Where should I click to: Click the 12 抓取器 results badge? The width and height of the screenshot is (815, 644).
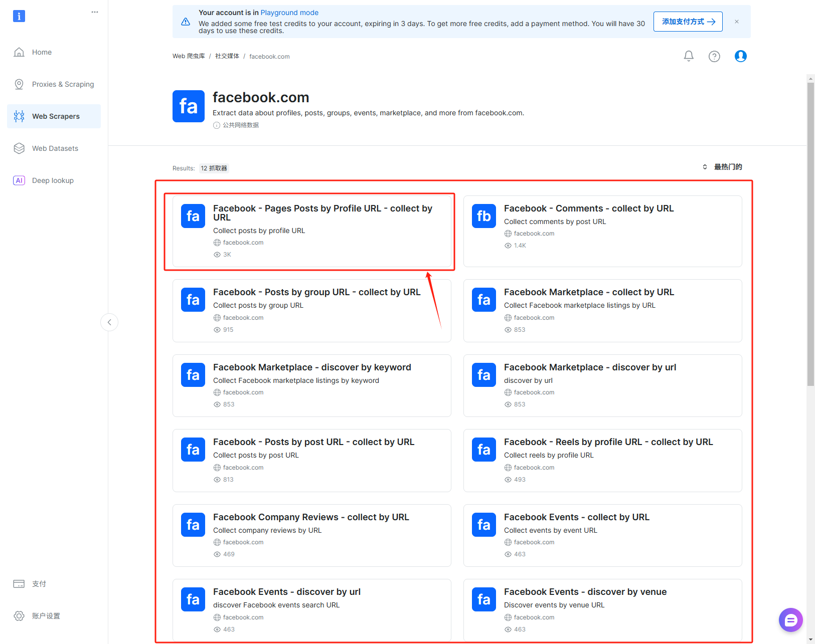(x=214, y=168)
